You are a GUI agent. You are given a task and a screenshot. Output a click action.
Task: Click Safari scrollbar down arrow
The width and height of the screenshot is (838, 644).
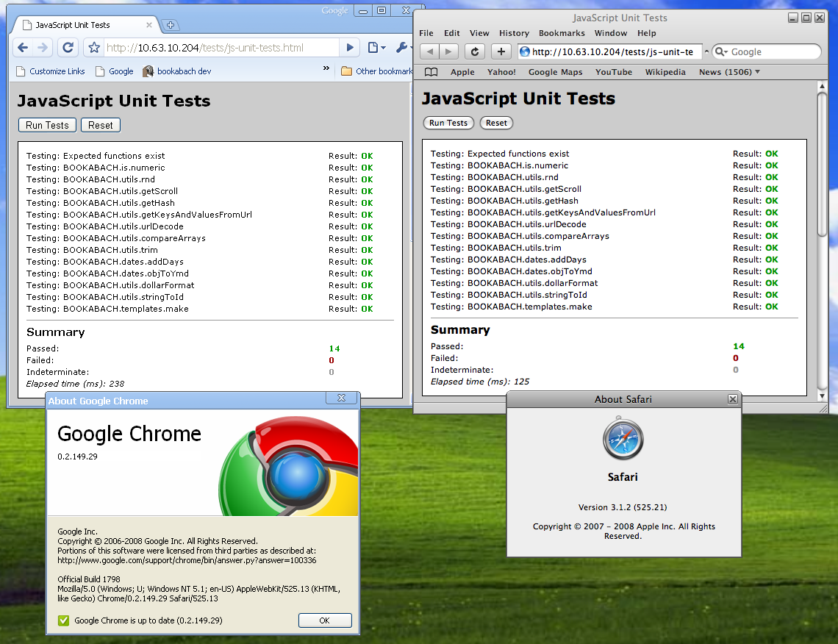click(822, 396)
